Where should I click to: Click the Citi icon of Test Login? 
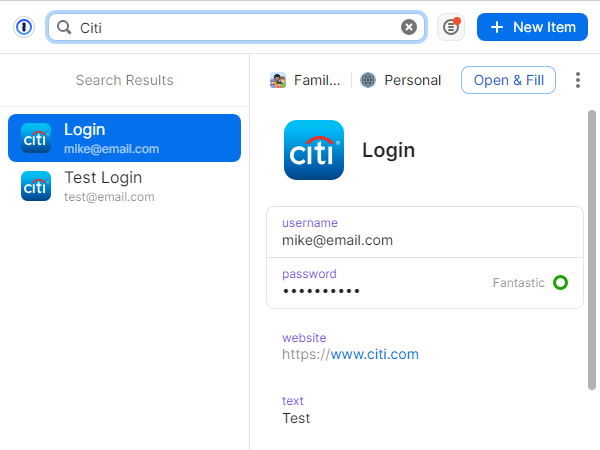[x=36, y=186]
